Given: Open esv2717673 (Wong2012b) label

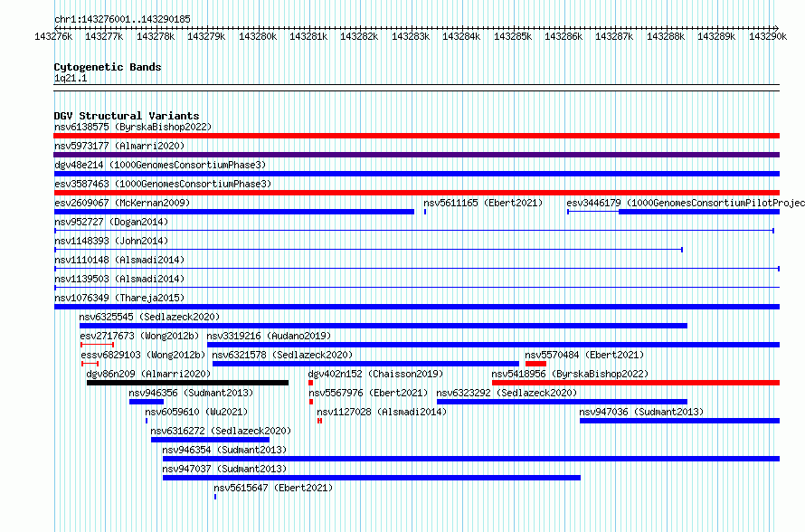Looking at the screenshot, I should click(139, 336).
